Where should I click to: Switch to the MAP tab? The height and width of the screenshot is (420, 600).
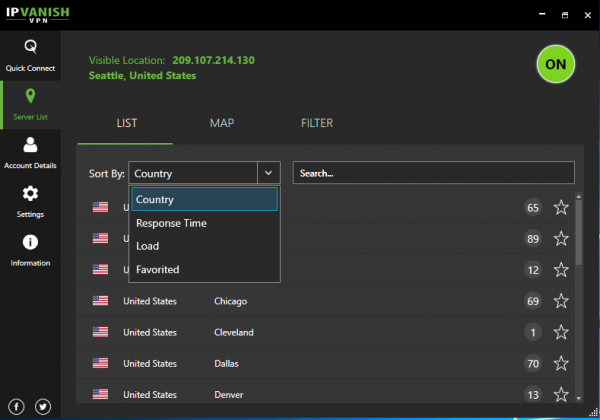point(222,123)
